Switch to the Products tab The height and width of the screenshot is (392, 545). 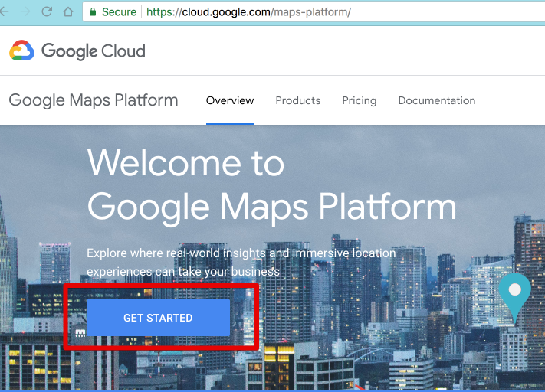(298, 100)
